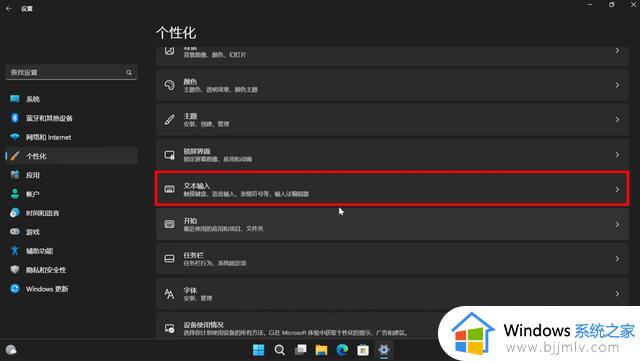Screen dimensions: 640x361
Task: Click the keyboard icon for 文本输入
Action: [169, 189]
